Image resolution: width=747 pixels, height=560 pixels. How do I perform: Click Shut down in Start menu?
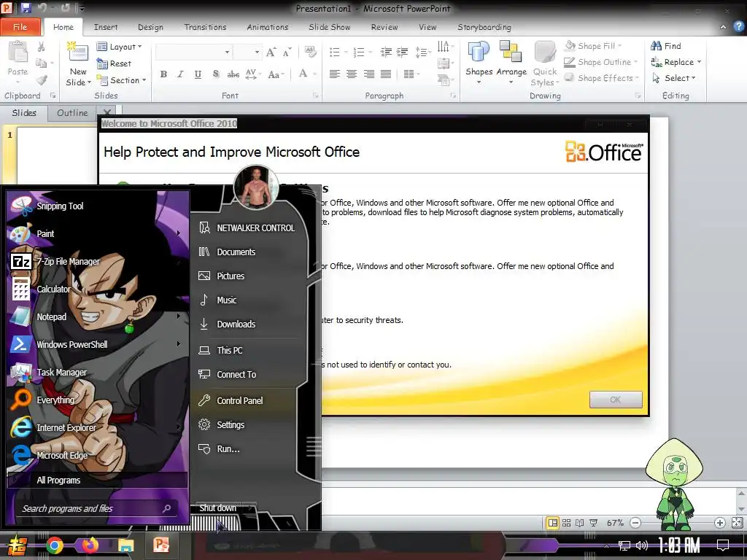click(x=217, y=508)
